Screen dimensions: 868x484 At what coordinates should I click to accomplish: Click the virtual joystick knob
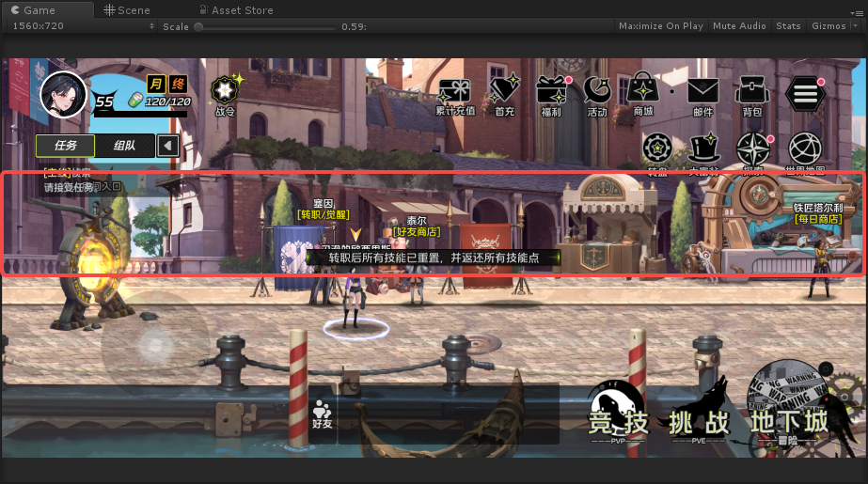pos(155,345)
